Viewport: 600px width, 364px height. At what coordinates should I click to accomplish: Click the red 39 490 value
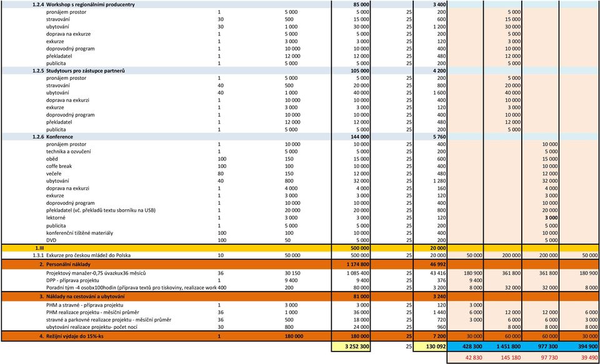pyautogui.click(x=589, y=357)
